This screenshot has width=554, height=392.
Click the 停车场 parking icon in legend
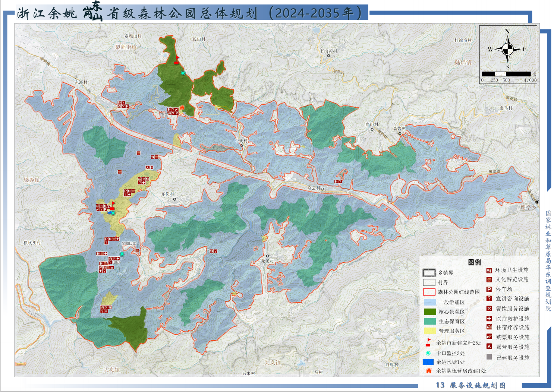pos(489,289)
